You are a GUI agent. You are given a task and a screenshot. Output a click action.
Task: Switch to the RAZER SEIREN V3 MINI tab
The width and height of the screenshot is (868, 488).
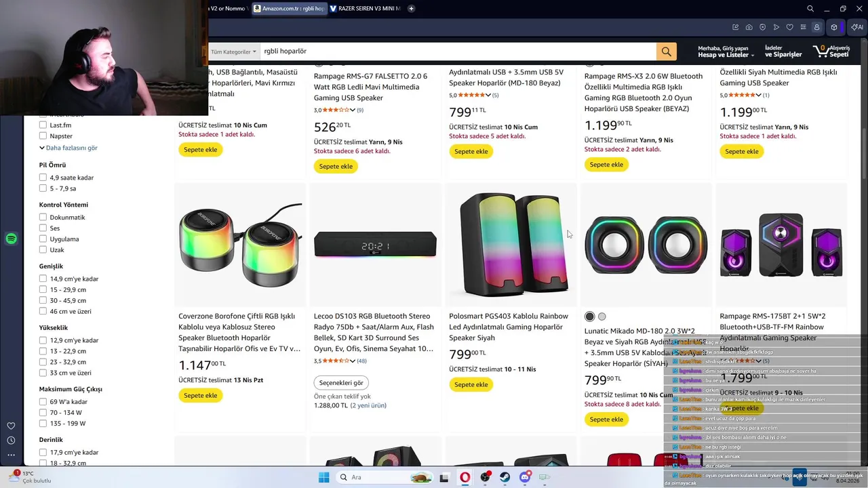[365, 9]
